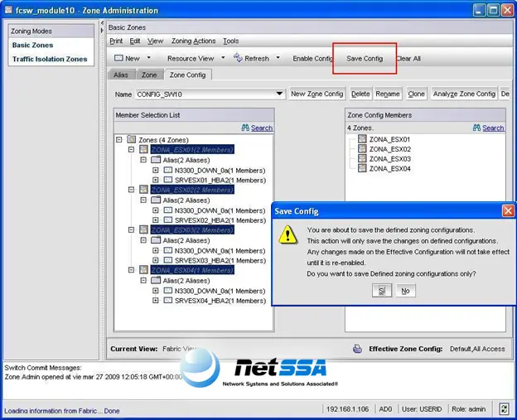The height and width of the screenshot is (420, 517).
Task: Click the warning triangle icon in dialog
Action: 287,234
